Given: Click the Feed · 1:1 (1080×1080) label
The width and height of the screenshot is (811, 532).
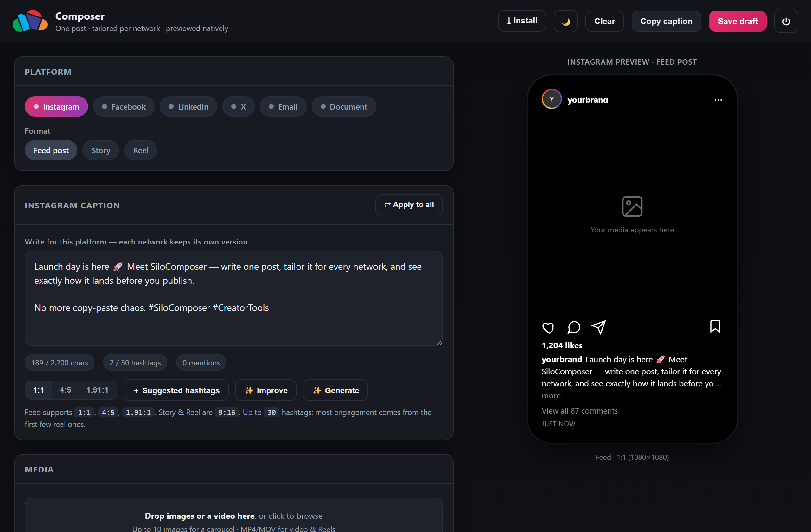Looking at the screenshot, I should pyautogui.click(x=632, y=457).
